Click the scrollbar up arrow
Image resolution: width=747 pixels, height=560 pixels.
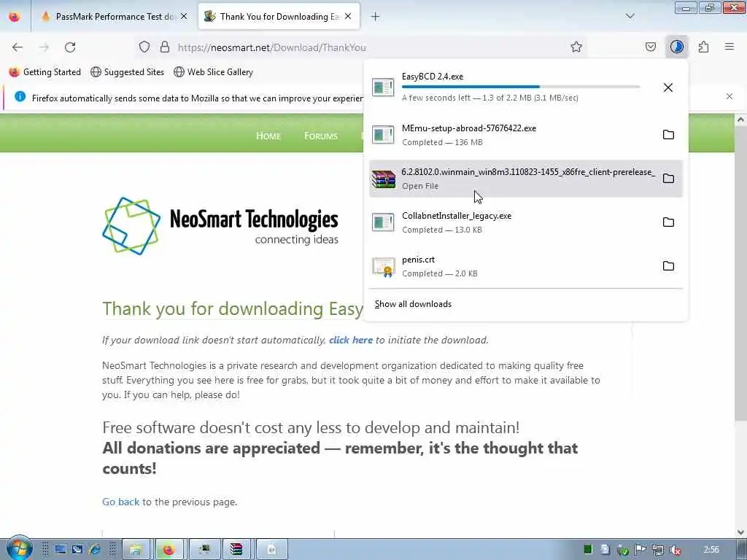(740, 120)
